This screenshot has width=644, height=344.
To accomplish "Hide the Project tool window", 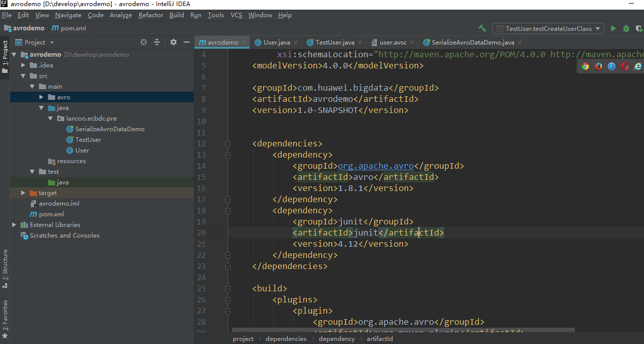I will pyautogui.click(x=187, y=42).
